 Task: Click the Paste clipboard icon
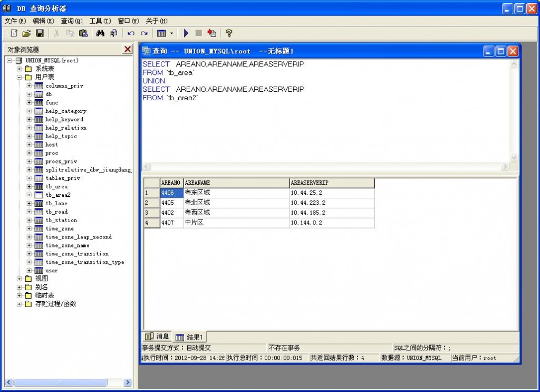pos(83,33)
